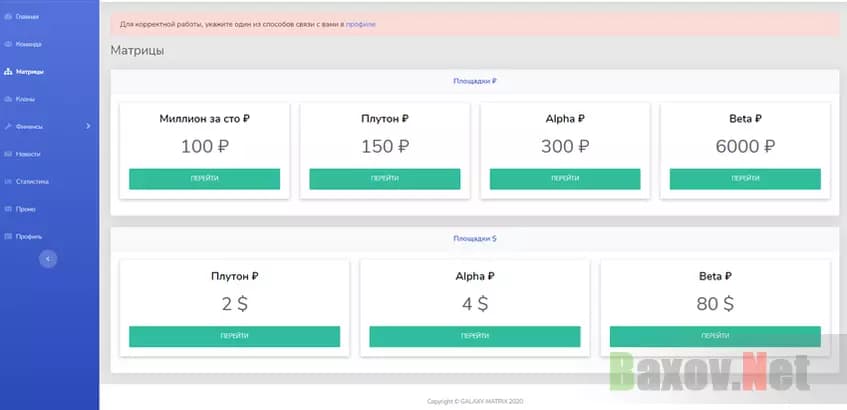847x410 pixels.
Task: Select the Площадки ₽ section header
Action: tap(475, 81)
